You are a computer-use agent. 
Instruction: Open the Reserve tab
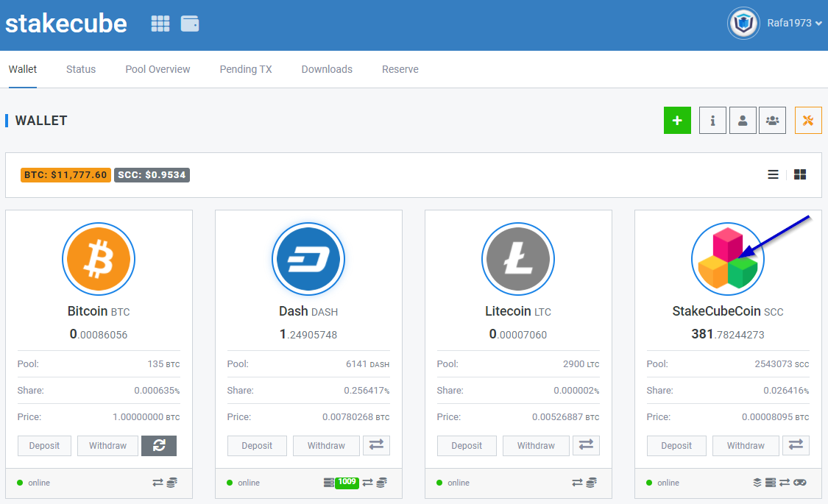400,69
